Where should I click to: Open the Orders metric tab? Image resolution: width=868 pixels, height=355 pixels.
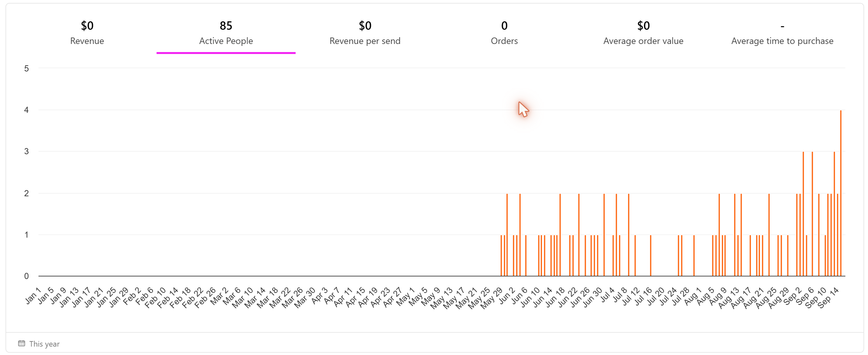tap(504, 33)
